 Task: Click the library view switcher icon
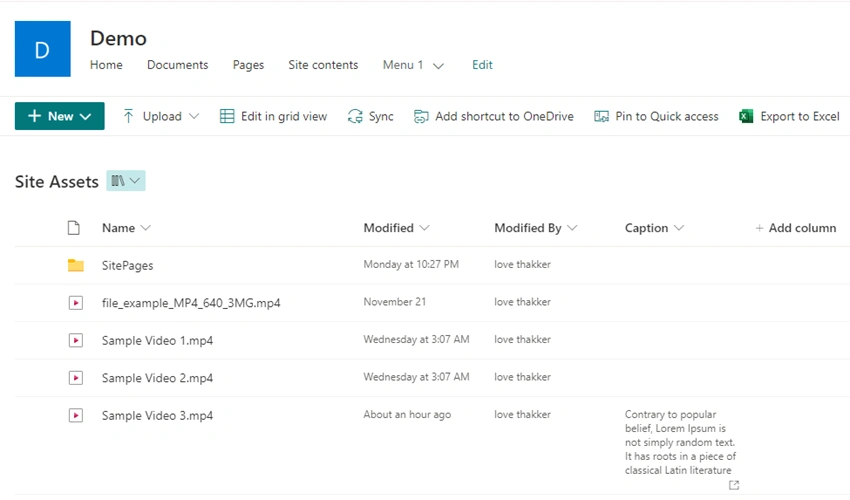[118, 181]
